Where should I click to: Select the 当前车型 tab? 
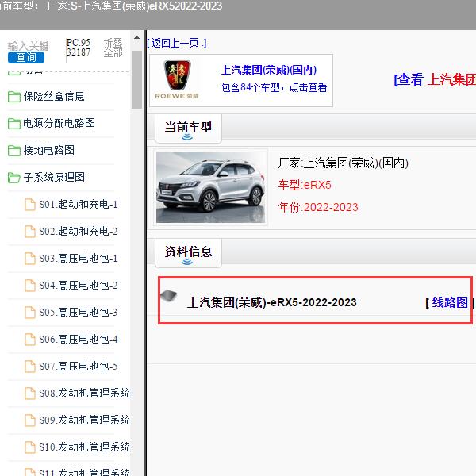188,128
